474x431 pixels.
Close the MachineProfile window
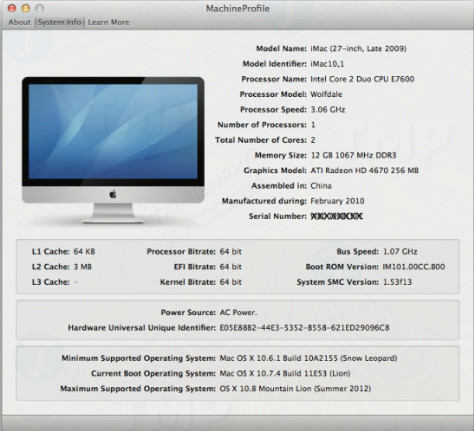pos(12,8)
